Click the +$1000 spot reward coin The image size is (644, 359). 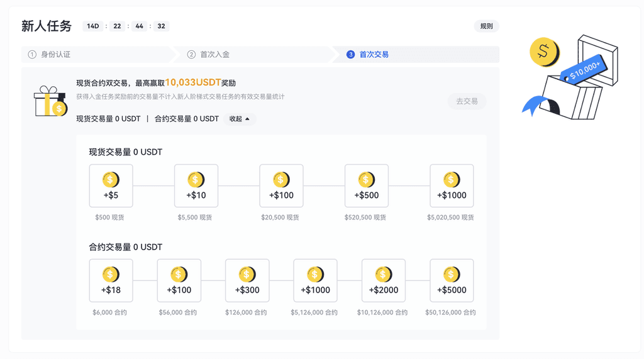tap(452, 180)
